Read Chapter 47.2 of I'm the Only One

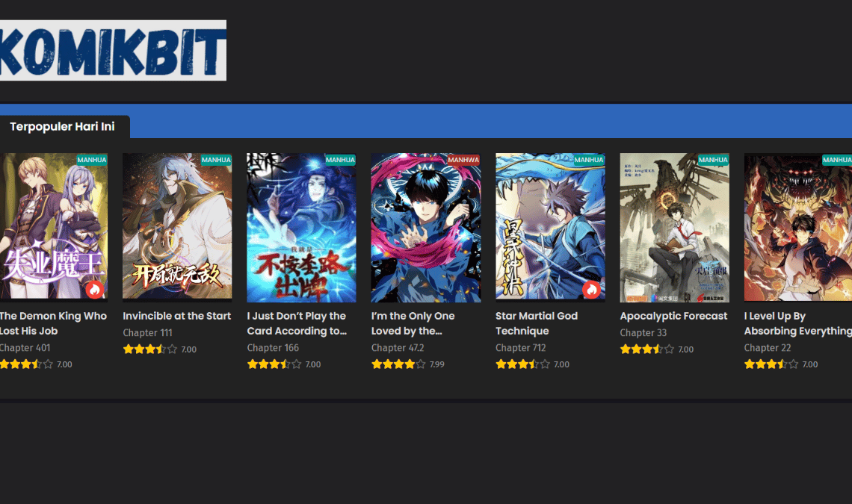[x=397, y=348]
